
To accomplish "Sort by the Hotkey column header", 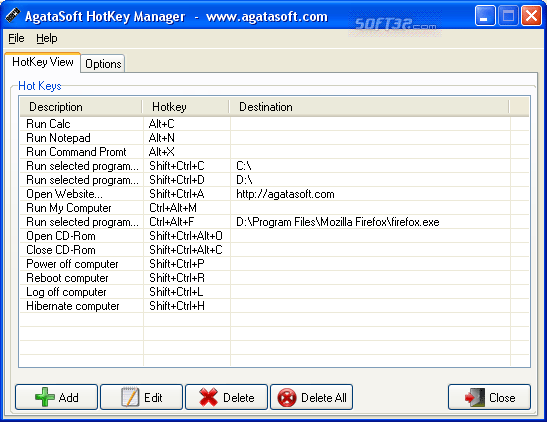I will [x=186, y=107].
